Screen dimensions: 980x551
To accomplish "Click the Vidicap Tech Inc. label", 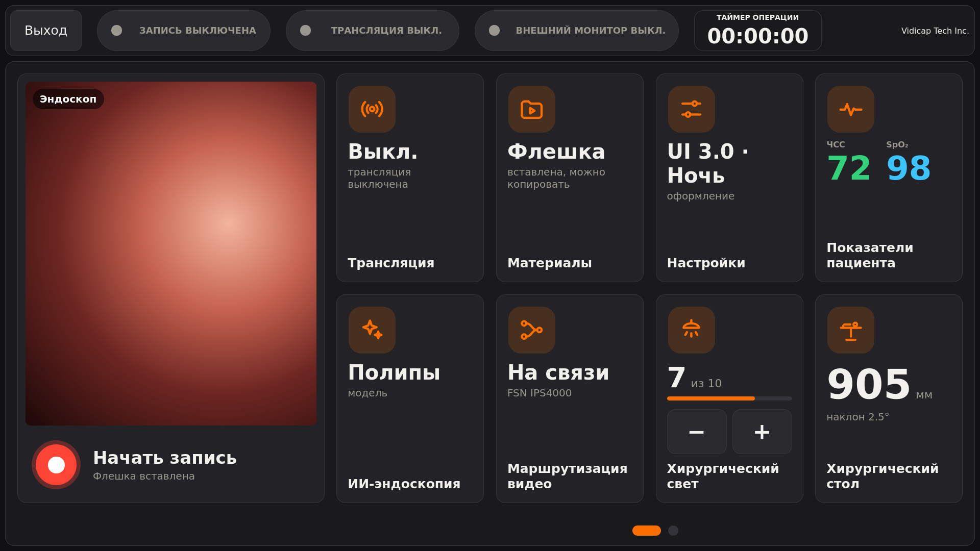I will coord(935,31).
